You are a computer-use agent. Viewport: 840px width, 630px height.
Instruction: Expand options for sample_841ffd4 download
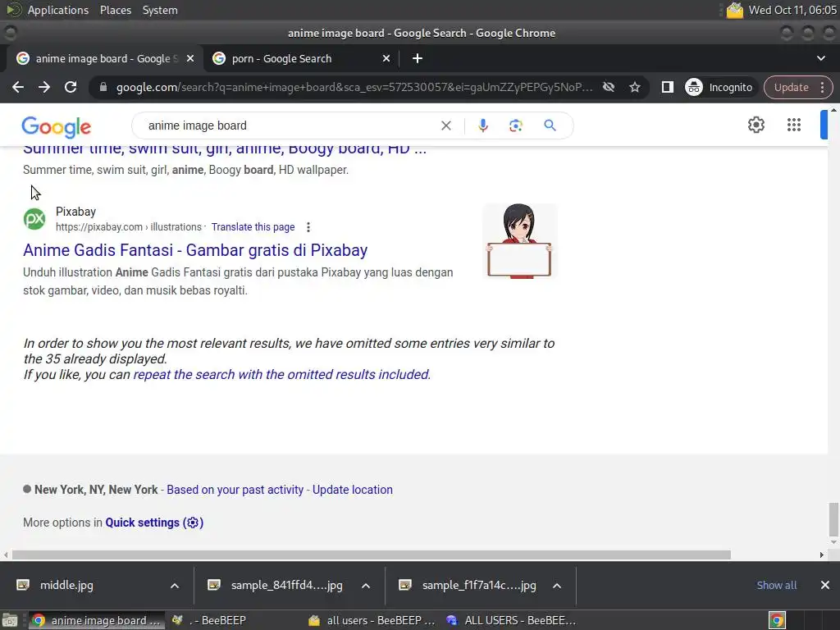[366, 586]
